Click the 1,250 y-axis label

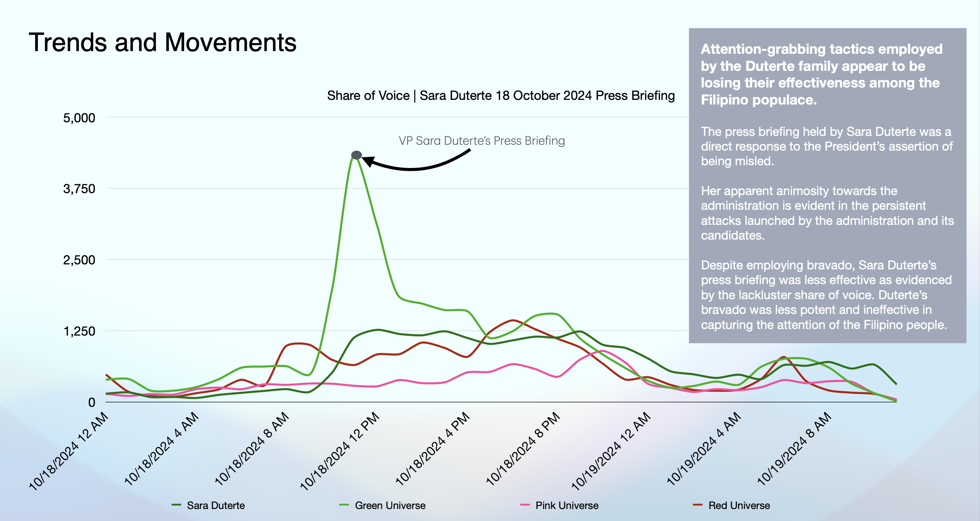(79, 331)
